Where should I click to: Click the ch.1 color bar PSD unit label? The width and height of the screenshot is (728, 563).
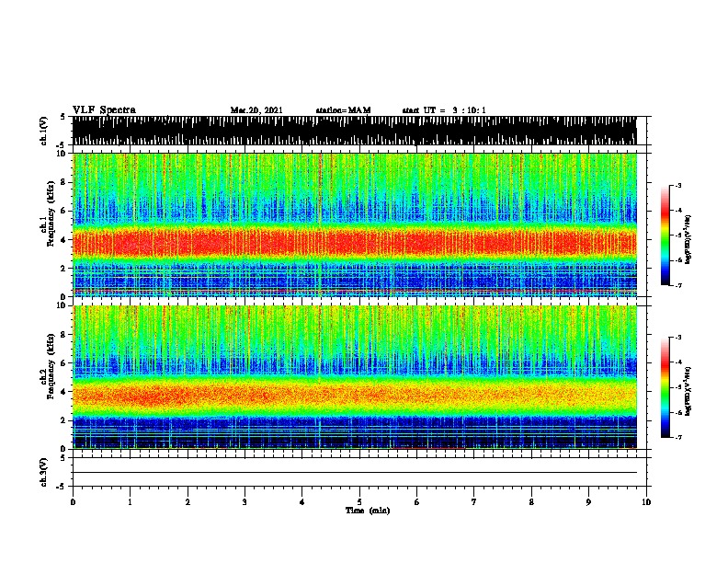688,239
